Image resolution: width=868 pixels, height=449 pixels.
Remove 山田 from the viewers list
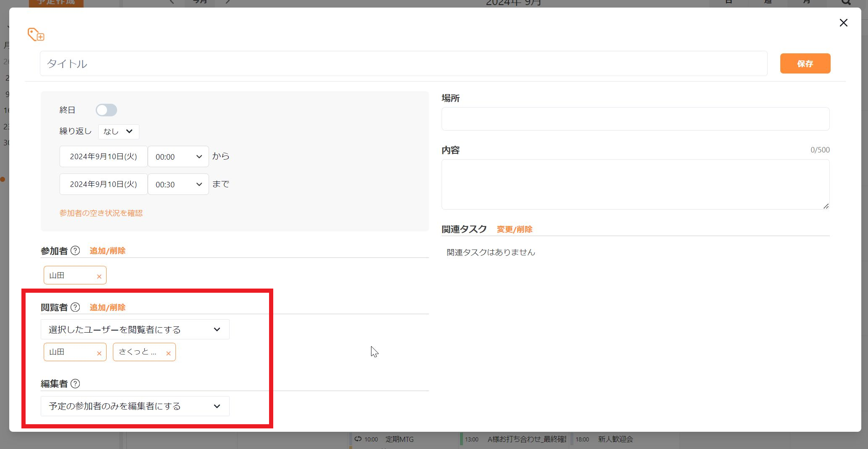pyautogui.click(x=99, y=352)
